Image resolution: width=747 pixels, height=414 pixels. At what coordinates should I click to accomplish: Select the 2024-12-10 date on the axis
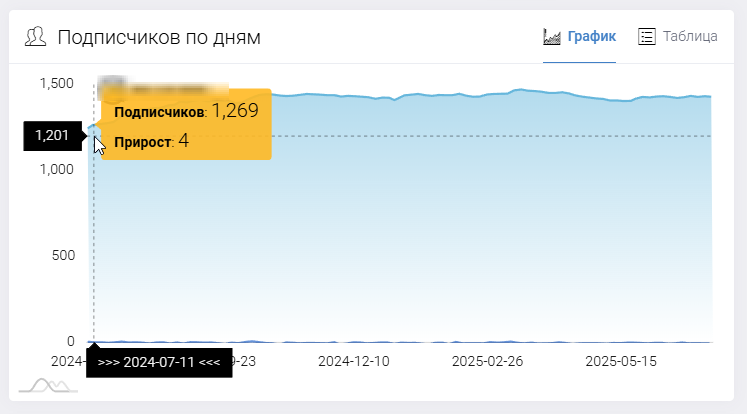point(353,361)
